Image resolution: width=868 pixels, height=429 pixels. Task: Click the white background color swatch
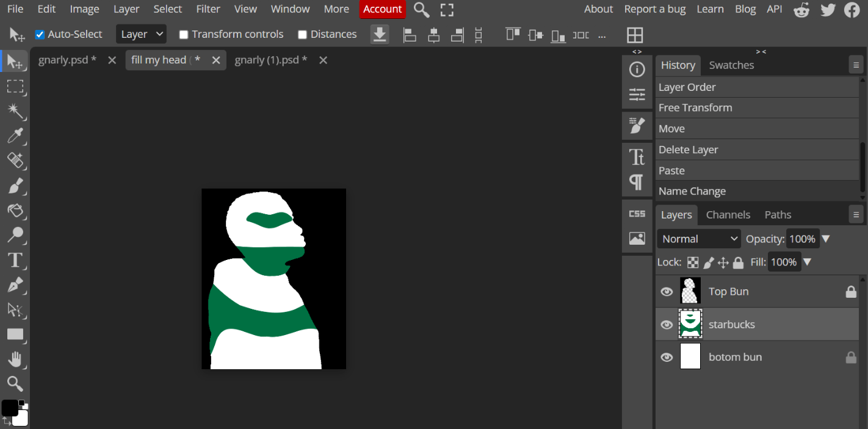[x=20, y=418]
